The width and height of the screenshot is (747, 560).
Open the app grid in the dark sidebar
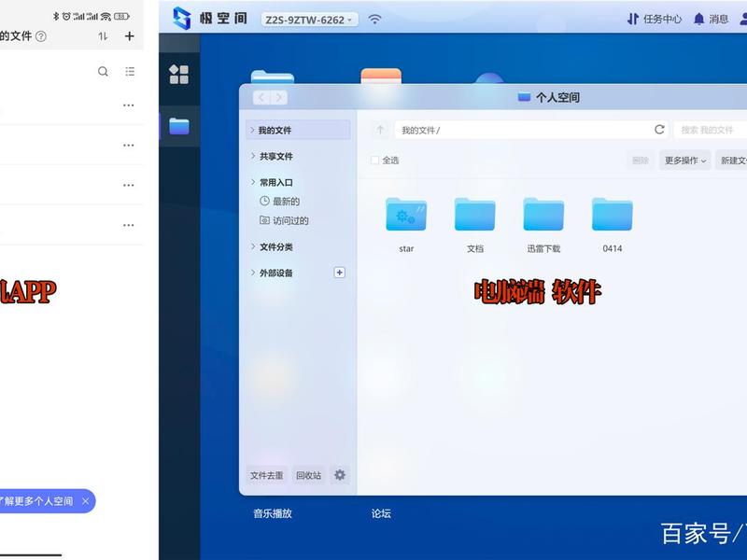tap(179, 75)
